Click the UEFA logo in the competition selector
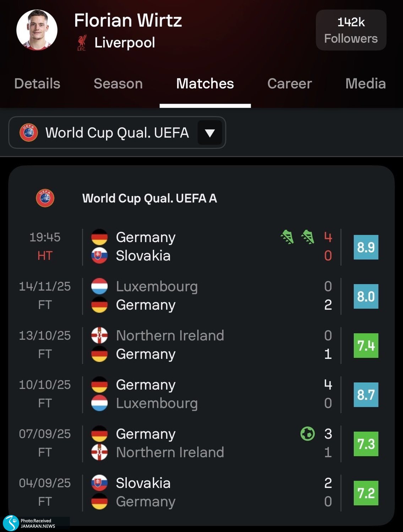The height and width of the screenshot is (532, 403). pos(29,133)
